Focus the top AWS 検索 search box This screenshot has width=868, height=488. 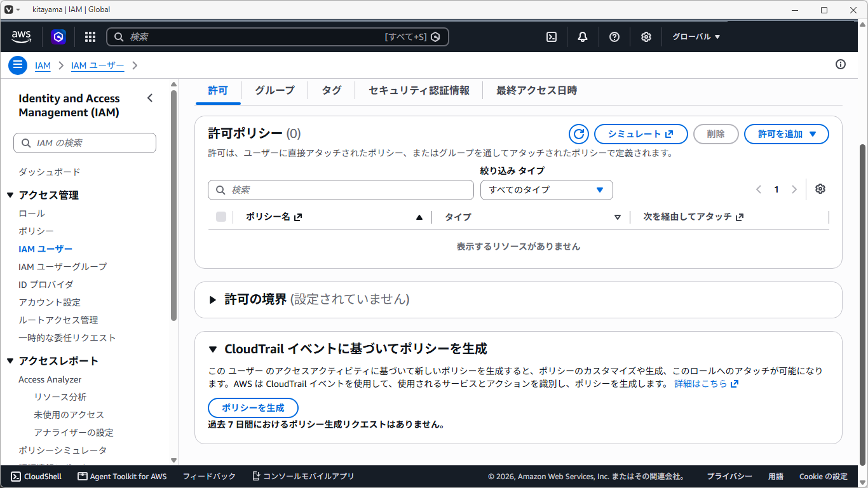click(x=278, y=37)
